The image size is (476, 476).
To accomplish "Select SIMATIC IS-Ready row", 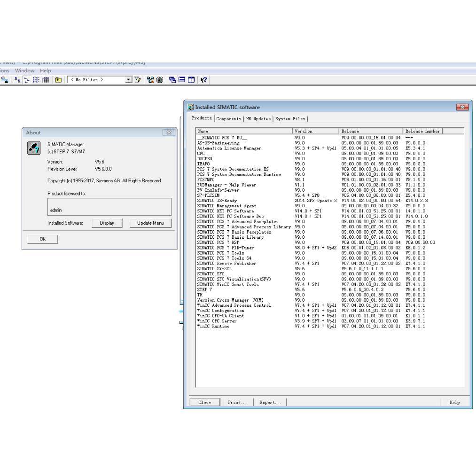I will click(330, 201).
